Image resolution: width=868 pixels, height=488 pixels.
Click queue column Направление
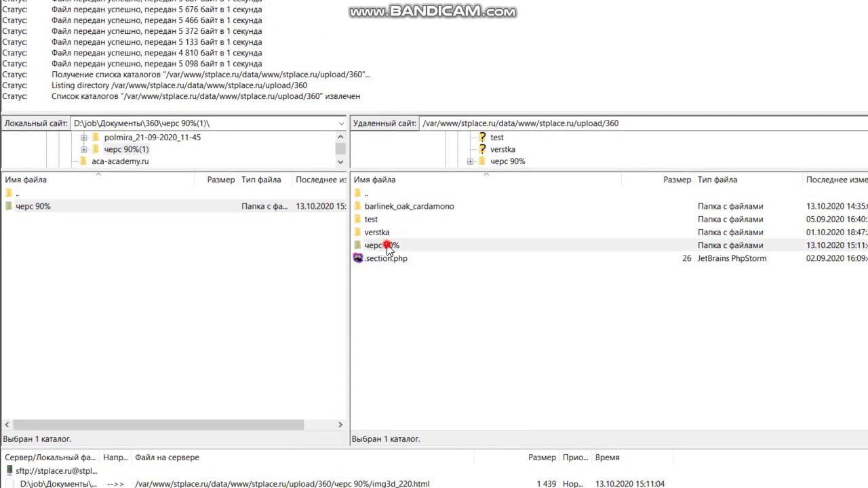[115, 457]
